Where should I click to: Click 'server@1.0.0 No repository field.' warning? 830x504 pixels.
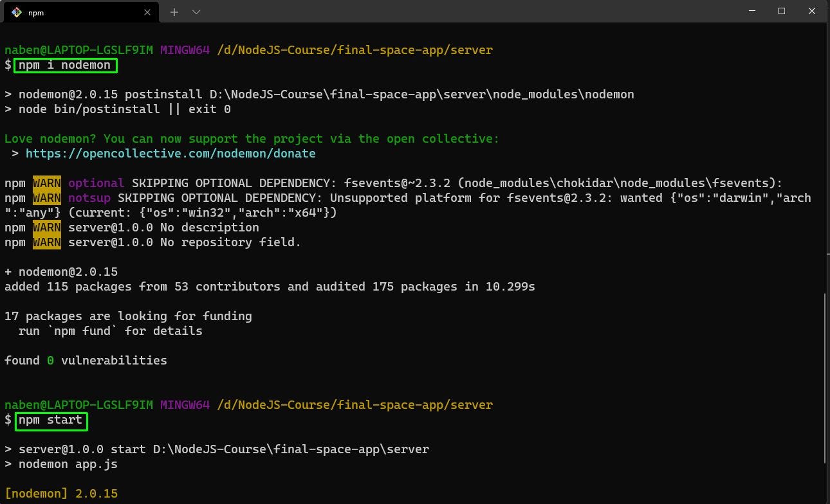tap(185, 242)
